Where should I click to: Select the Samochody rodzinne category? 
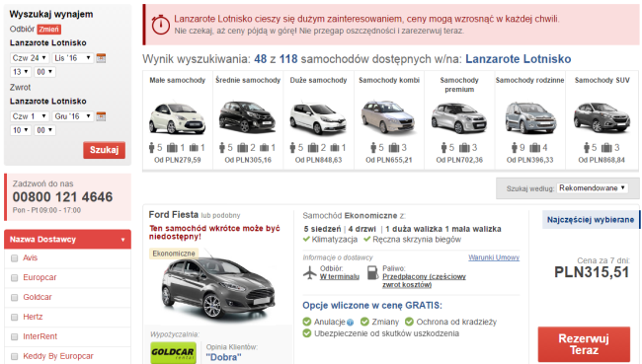[529, 119]
